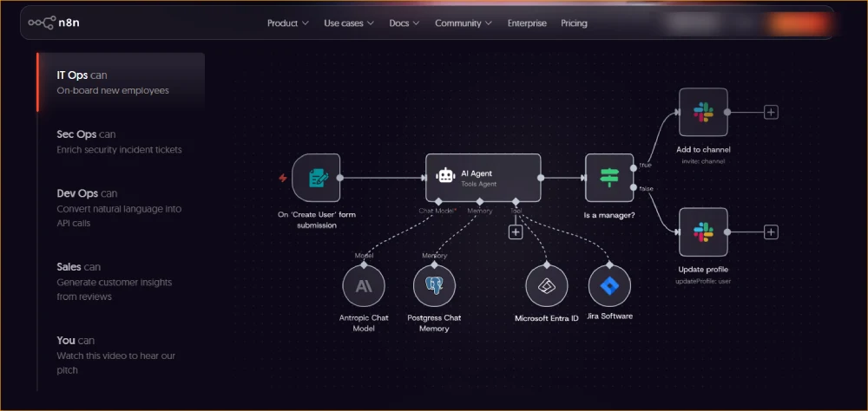This screenshot has width=868, height=411.
Task: Click the 'Enrich security incident tickets' text
Action: tap(119, 149)
